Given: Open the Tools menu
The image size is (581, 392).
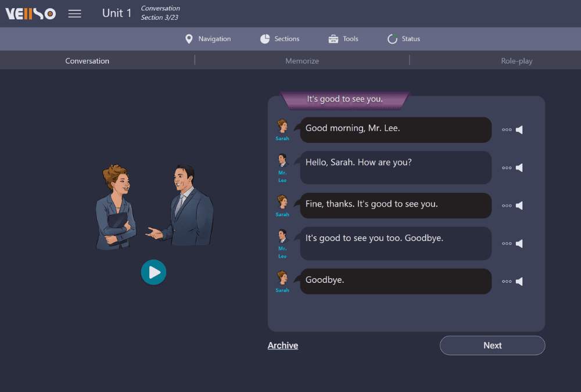Looking at the screenshot, I should (x=343, y=39).
